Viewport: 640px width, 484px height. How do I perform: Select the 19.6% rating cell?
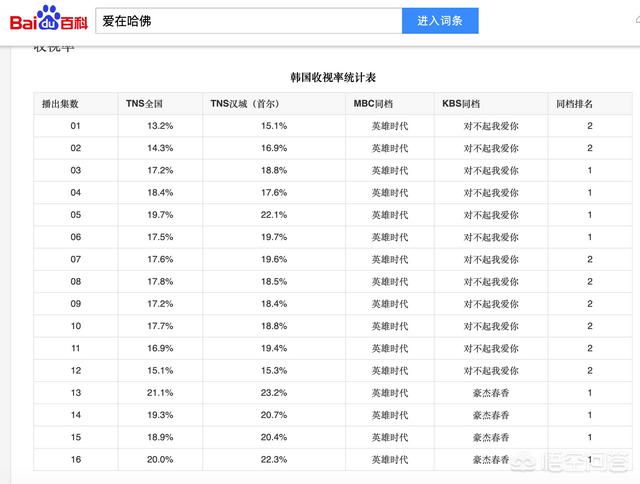pos(274,259)
